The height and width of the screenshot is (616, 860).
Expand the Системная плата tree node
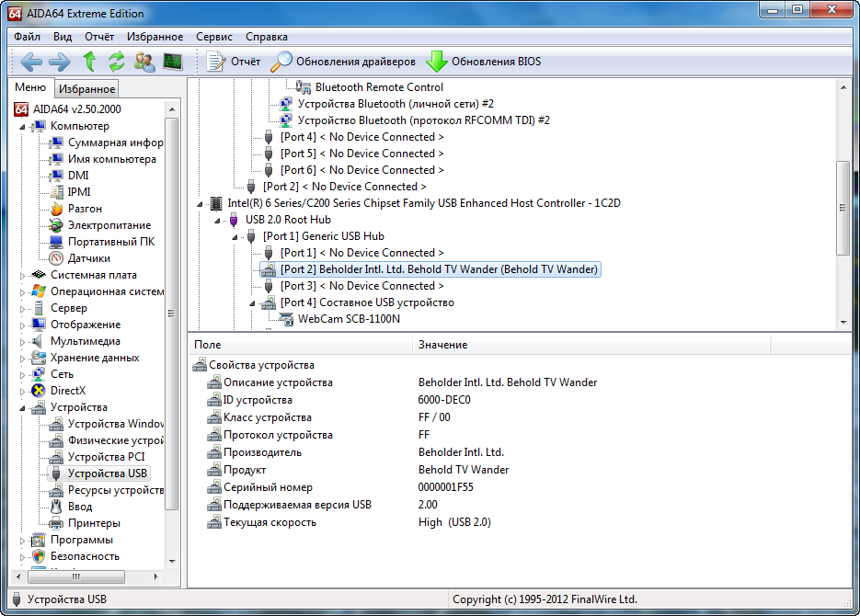click(x=23, y=275)
